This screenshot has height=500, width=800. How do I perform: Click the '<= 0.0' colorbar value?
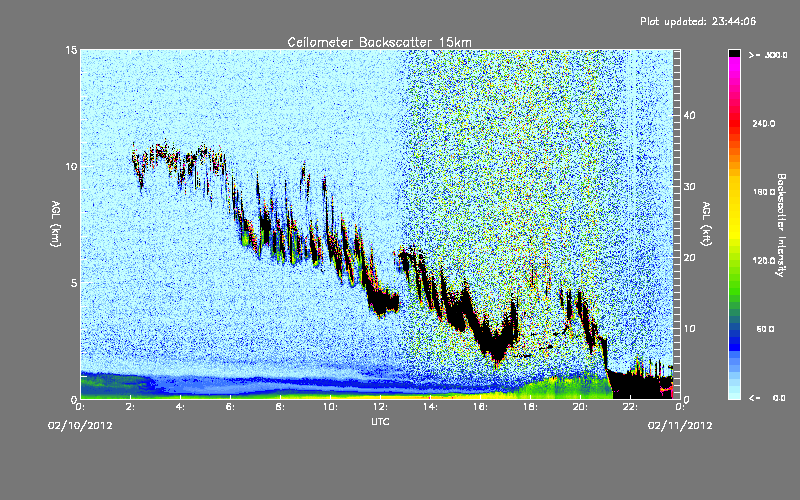tap(767, 398)
